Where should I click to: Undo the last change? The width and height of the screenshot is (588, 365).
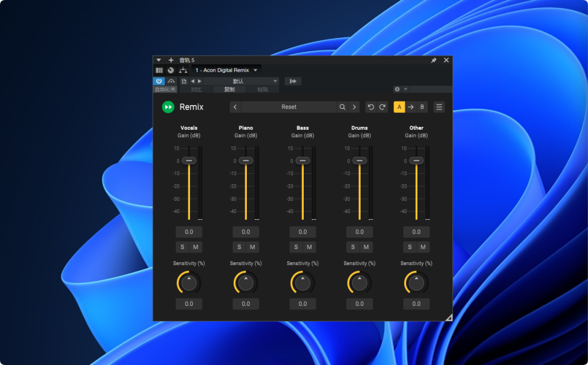point(370,107)
